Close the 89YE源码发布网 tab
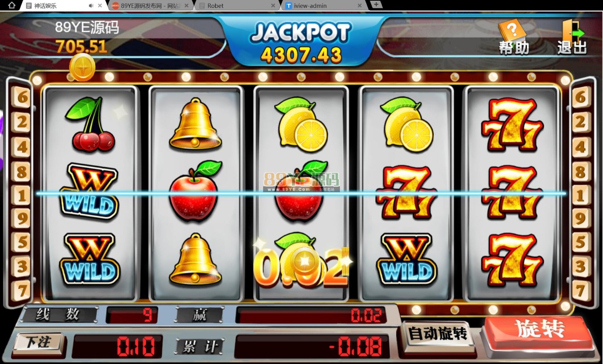This screenshot has width=603, height=364. point(186,6)
